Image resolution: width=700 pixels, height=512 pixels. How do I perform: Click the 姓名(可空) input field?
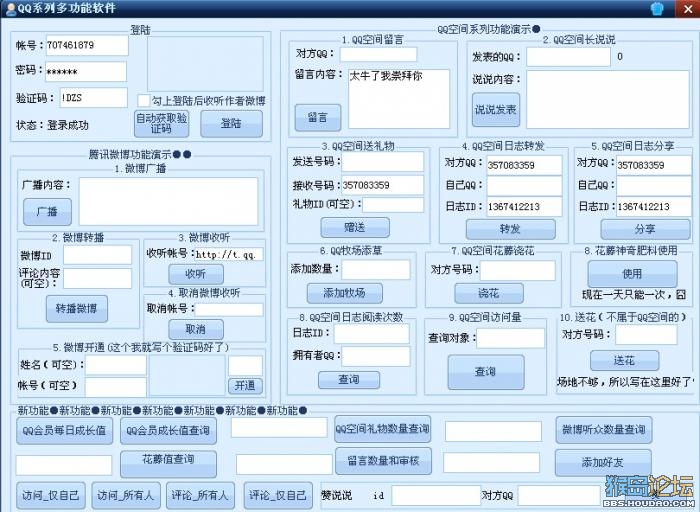[116, 365]
